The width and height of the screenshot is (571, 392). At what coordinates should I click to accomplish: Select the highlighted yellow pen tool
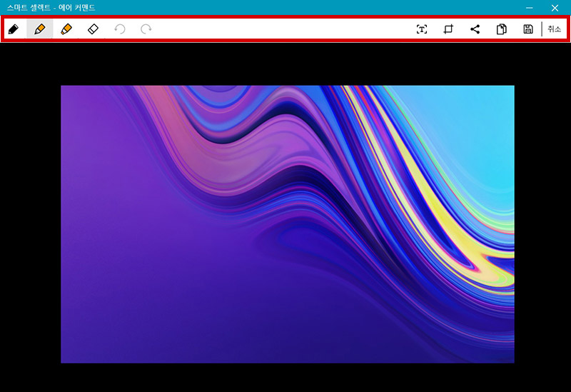[x=40, y=29]
